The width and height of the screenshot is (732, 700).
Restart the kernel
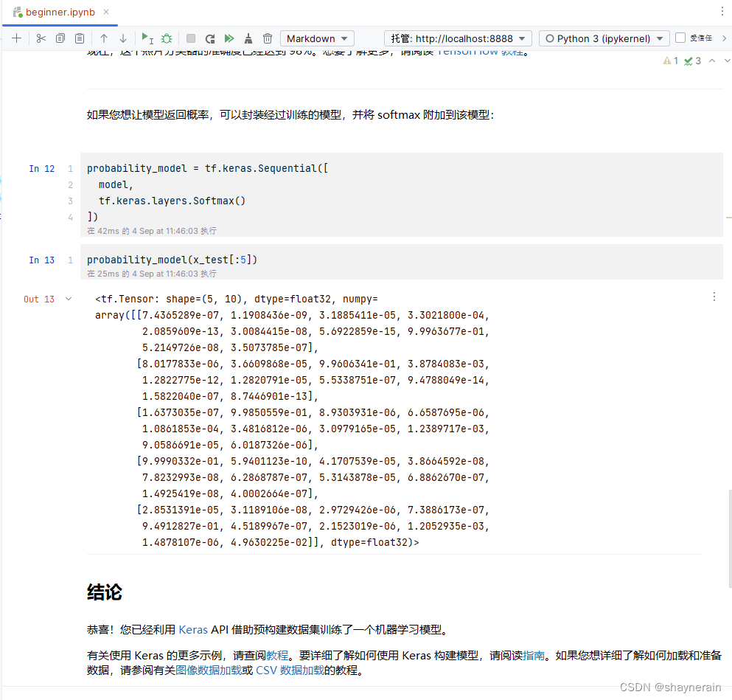[x=209, y=38]
